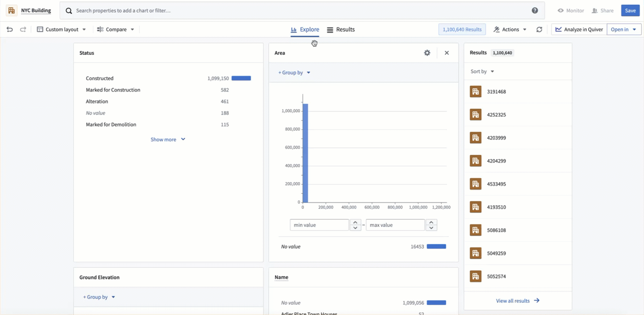Screen dimensions: 644x315
Task: Close the Area chart panel
Action: tap(447, 53)
